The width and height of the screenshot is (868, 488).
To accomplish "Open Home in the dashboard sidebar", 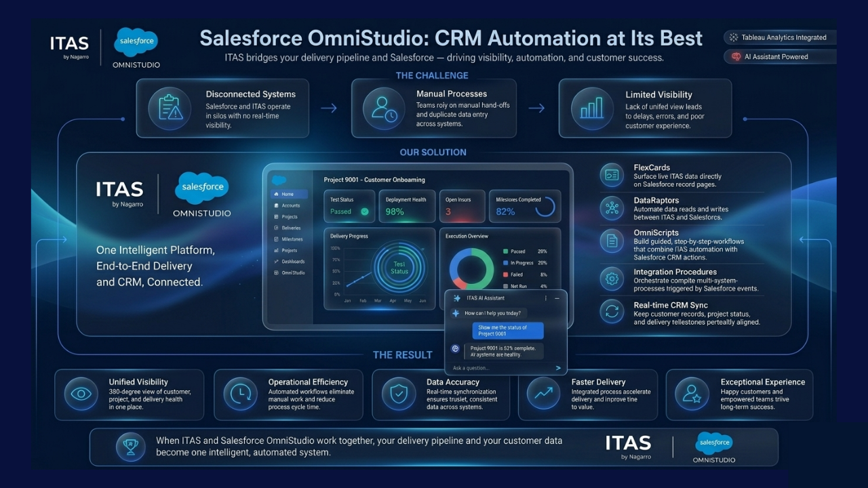I will tap(290, 195).
